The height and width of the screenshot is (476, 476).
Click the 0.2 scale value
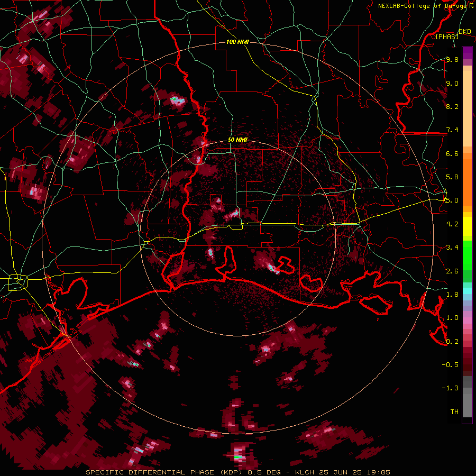(x=452, y=342)
